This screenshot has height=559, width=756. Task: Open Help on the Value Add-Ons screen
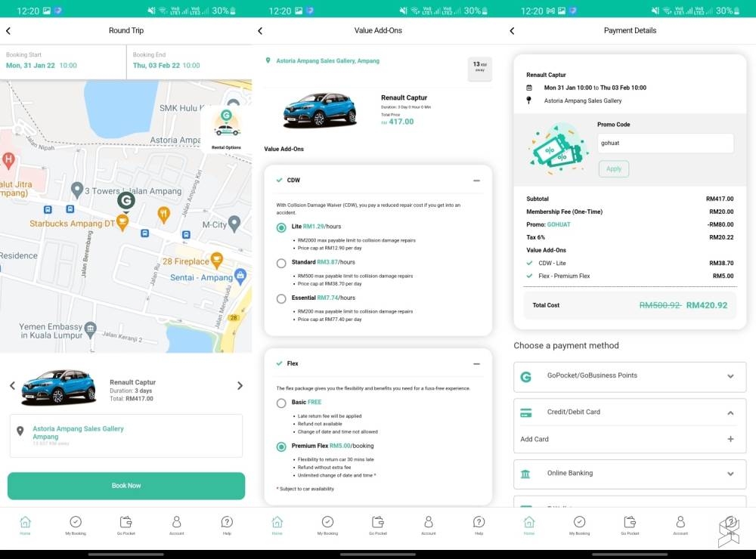[479, 525]
